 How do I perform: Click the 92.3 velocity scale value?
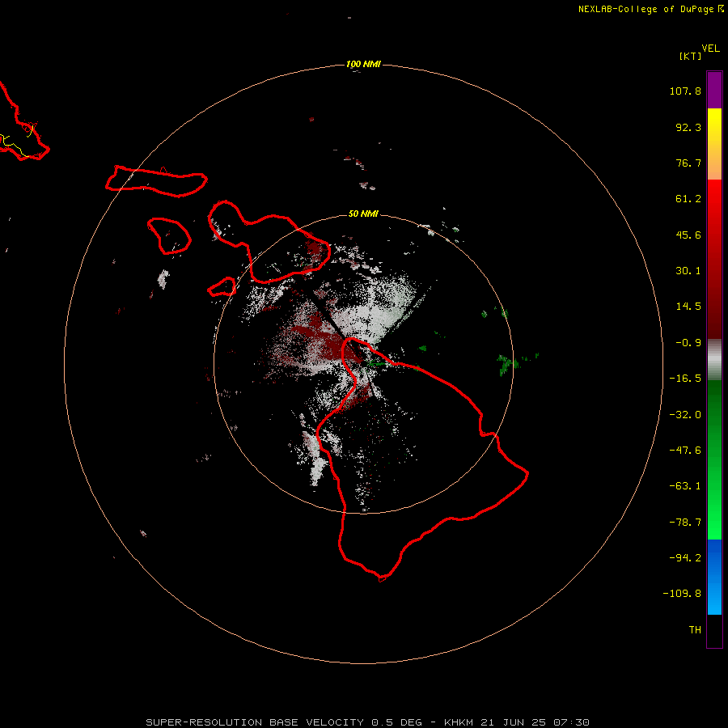click(x=688, y=127)
